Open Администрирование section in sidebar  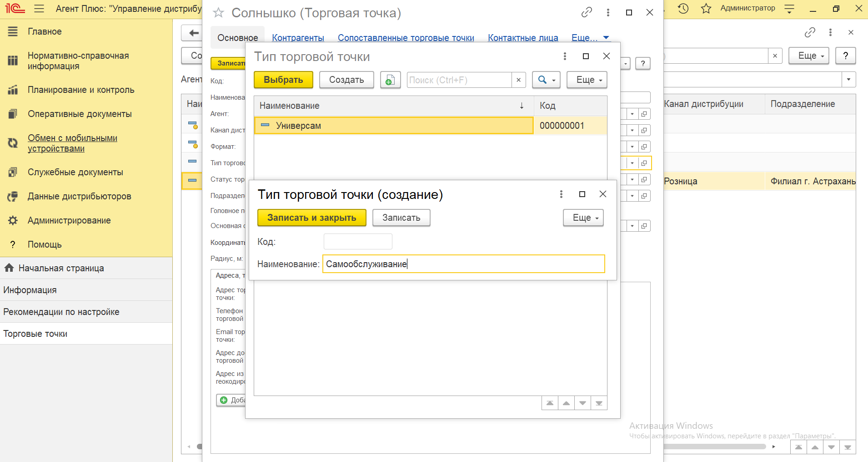(x=69, y=221)
